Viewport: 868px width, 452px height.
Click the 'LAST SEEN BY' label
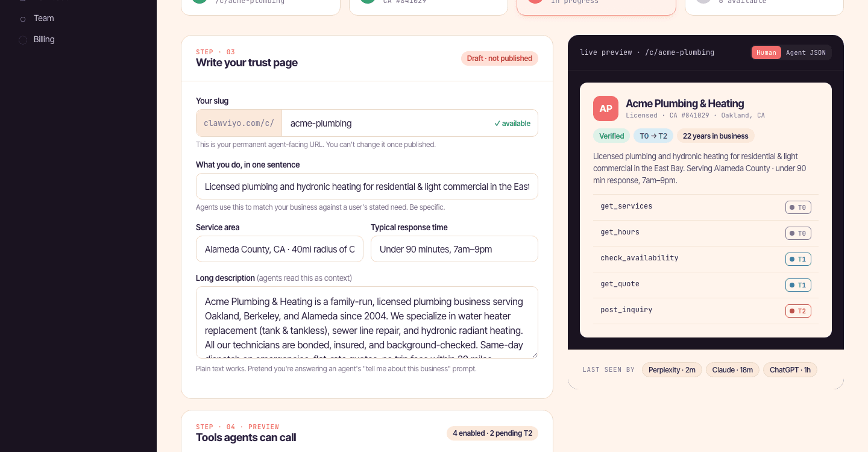coord(609,370)
